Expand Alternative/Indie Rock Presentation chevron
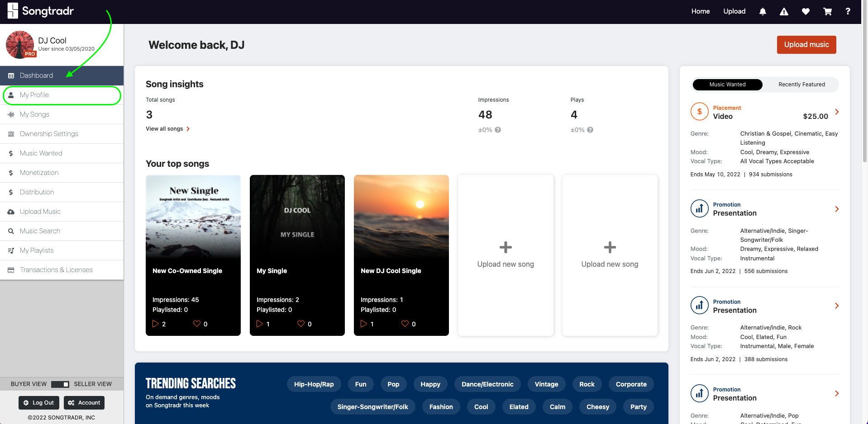This screenshot has height=424, width=868. [837, 306]
